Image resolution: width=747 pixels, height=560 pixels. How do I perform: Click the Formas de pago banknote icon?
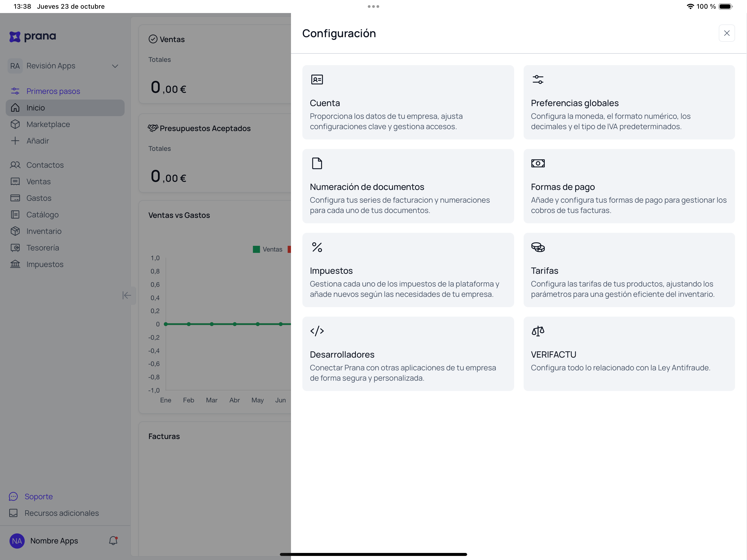(538, 163)
